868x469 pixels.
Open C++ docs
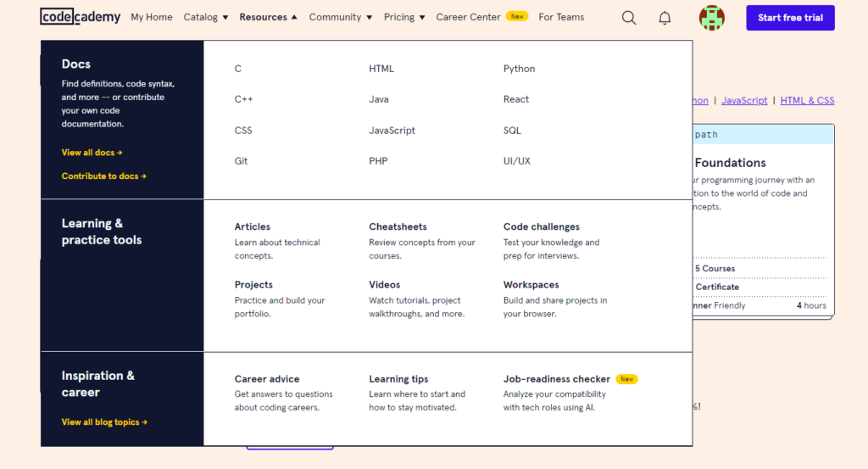[243, 99]
